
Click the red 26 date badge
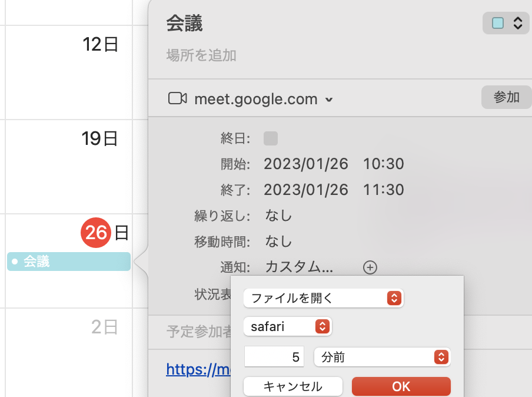coord(96,232)
